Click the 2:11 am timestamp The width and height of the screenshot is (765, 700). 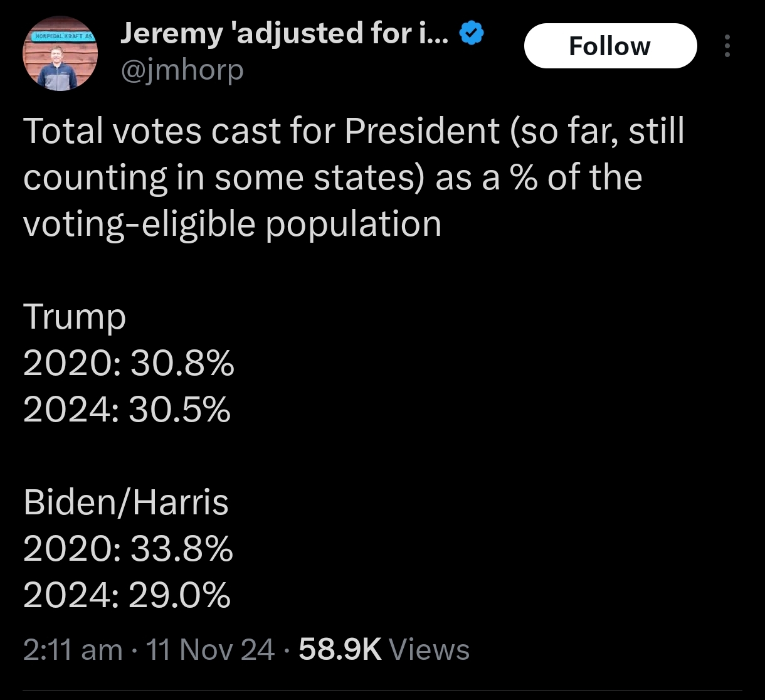pos(73,649)
